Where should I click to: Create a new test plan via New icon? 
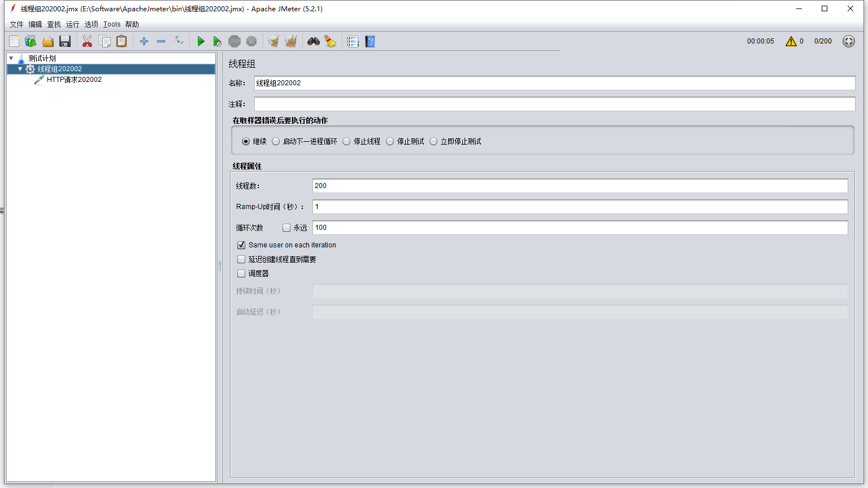point(14,41)
